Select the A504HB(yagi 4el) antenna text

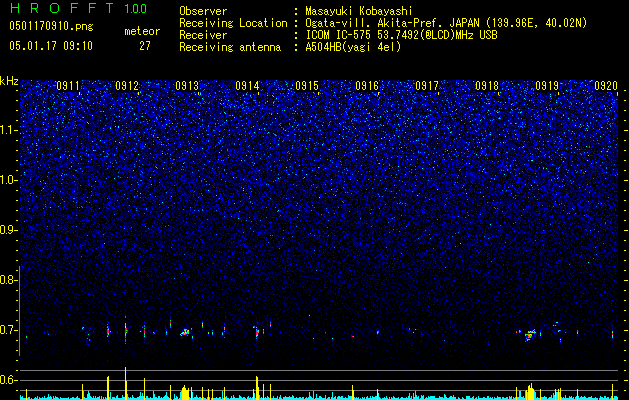(353, 47)
